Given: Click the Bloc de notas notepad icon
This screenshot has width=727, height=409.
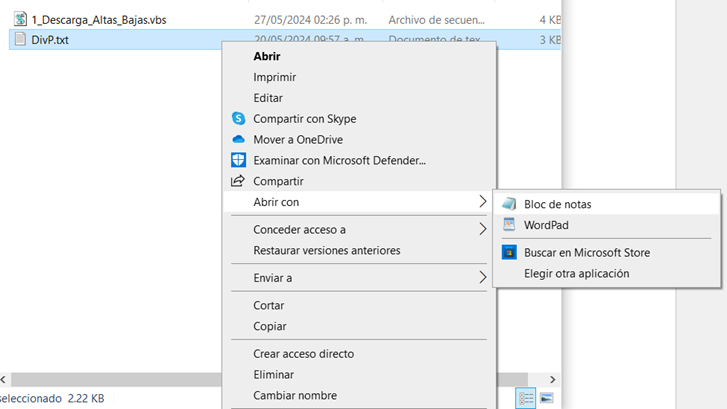Looking at the screenshot, I should pos(509,204).
